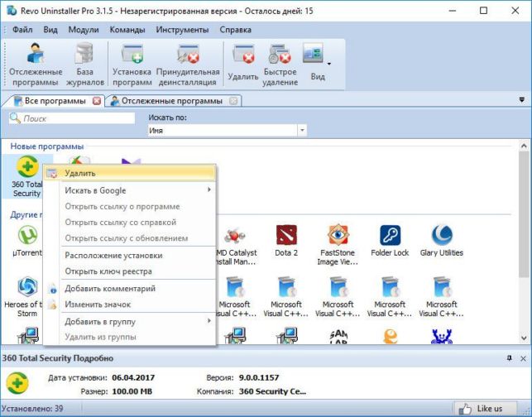
Task: Expand the Вид toolbar dropdown arrow
Action: tap(328, 64)
